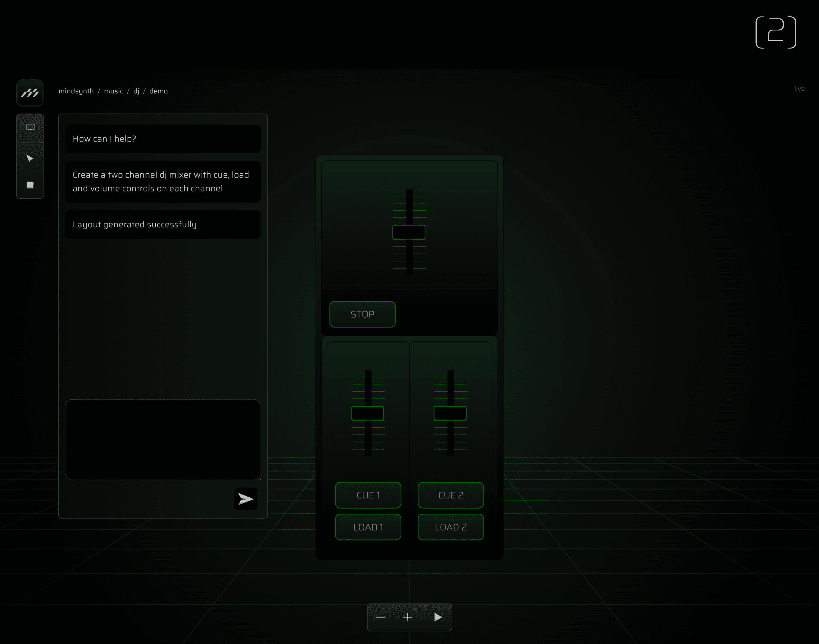Select the square stop tool in sidebar
Screen dimensions: 819x644
[30, 185]
